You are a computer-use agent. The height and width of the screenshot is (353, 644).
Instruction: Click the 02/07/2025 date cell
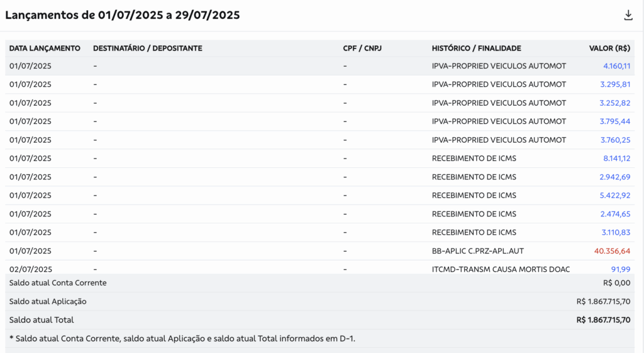(x=30, y=269)
